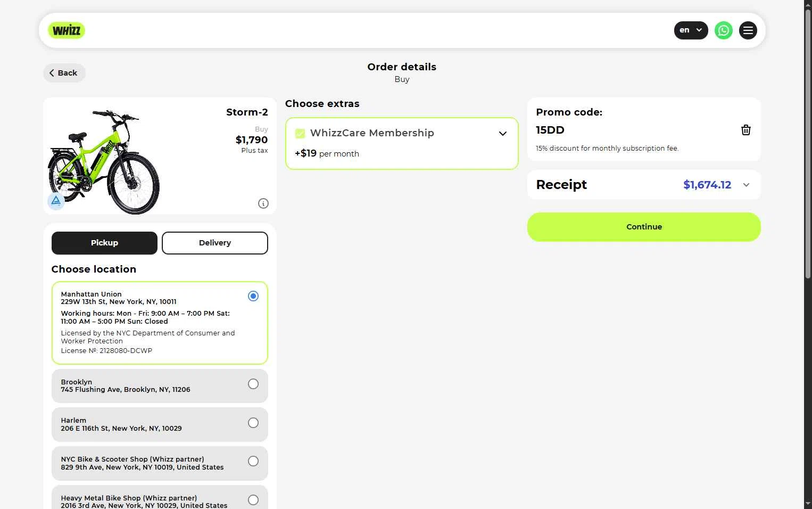812x509 pixels.
Task: Go Back to previous page
Action: (64, 73)
